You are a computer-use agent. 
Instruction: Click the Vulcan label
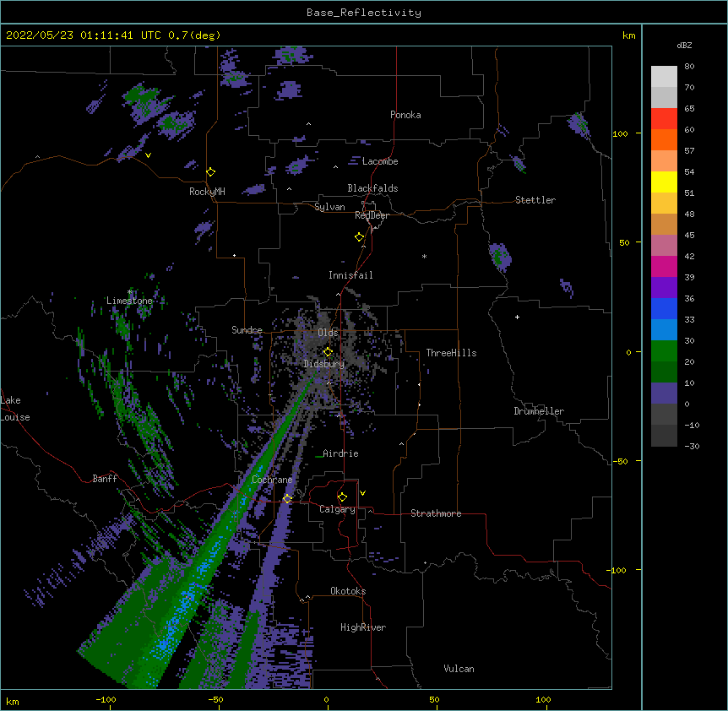coord(459,669)
